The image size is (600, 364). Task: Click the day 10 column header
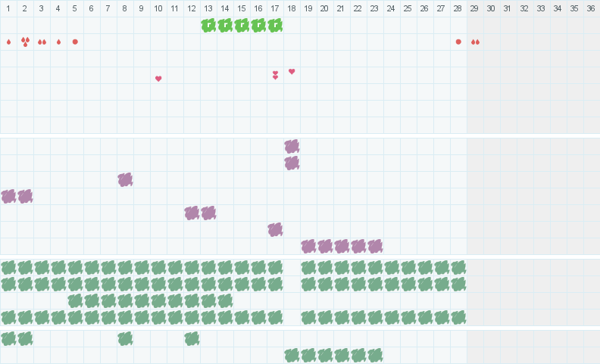coord(158,8)
